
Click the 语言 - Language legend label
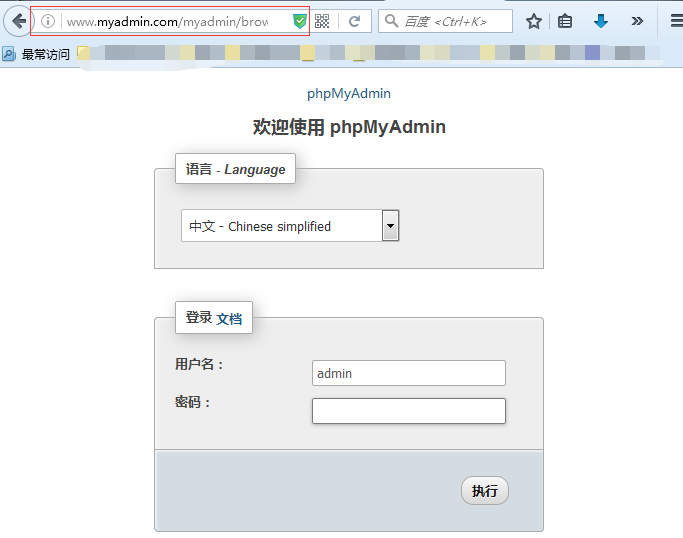(x=235, y=169)
